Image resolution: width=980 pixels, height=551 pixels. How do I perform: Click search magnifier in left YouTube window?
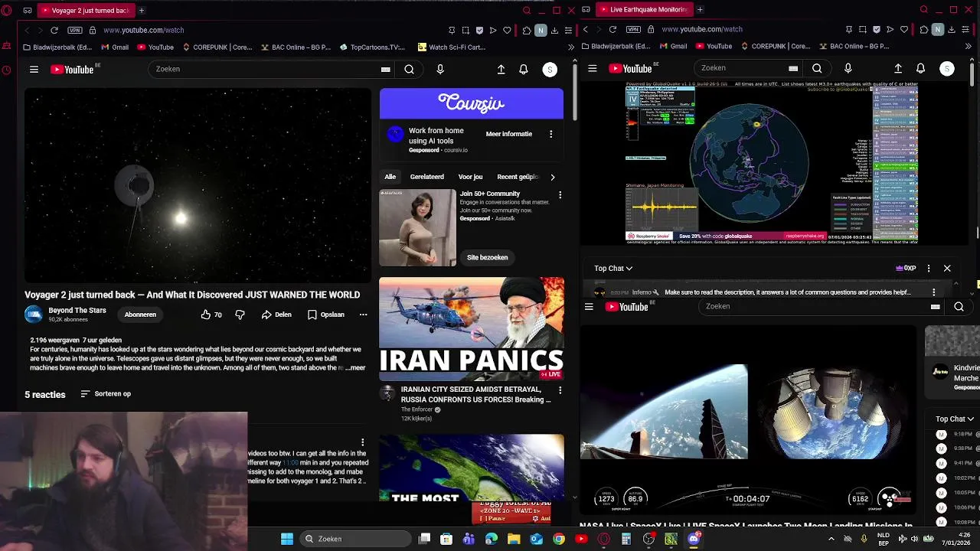[409, 70]
